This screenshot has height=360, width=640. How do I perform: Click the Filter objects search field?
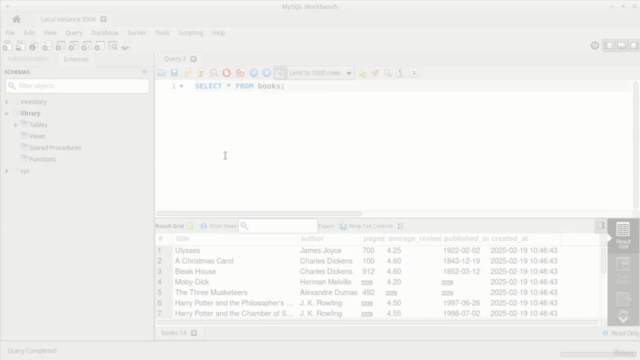pos(78,86)
